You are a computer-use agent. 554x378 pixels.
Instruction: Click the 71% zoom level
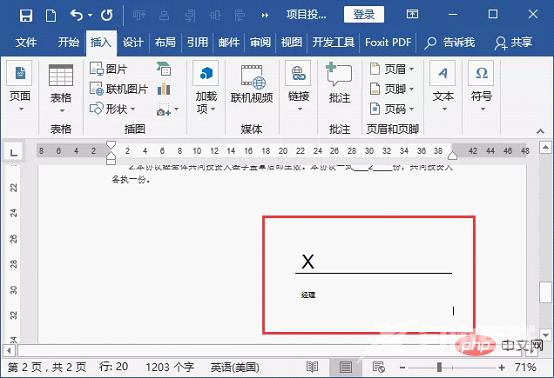[x=525, y=367]
